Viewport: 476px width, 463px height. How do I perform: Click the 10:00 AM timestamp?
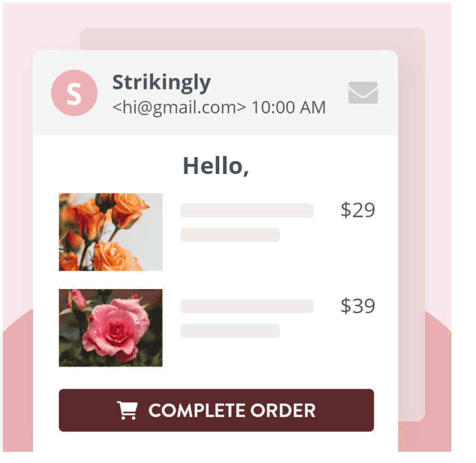pos(289,107)
